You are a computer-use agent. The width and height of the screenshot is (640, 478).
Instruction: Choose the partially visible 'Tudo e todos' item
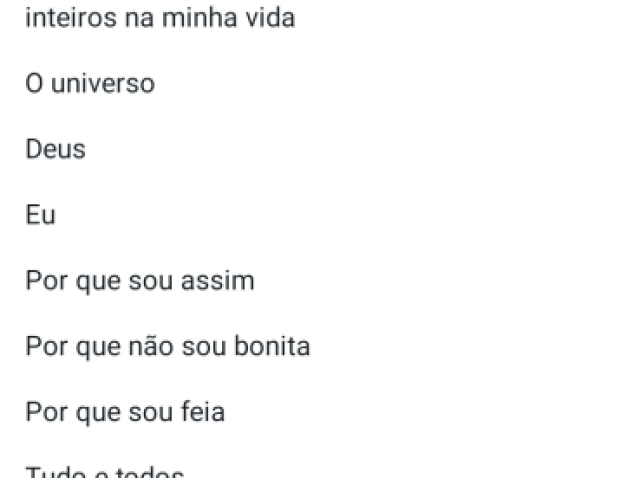click(104, 472)
